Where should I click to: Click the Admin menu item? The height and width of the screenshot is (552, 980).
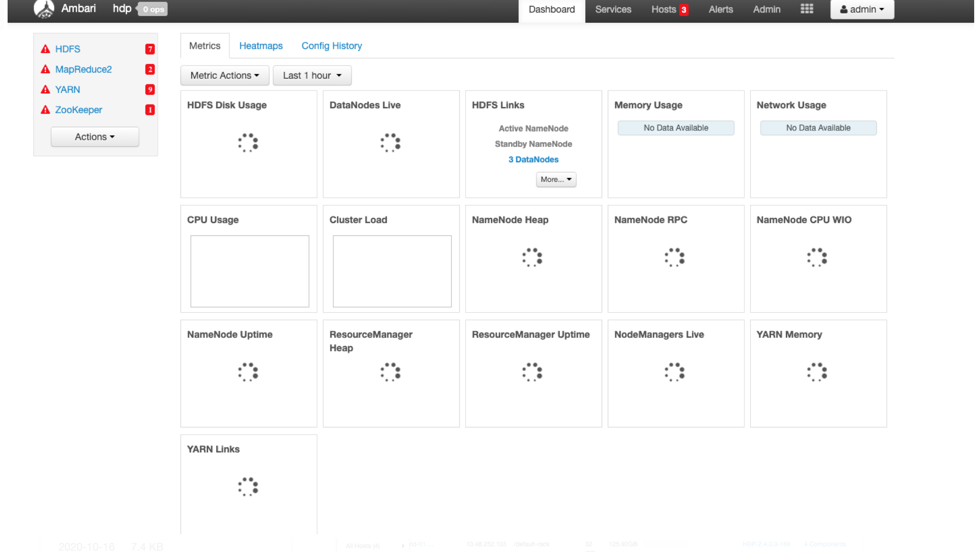click(x=767, y=9)
